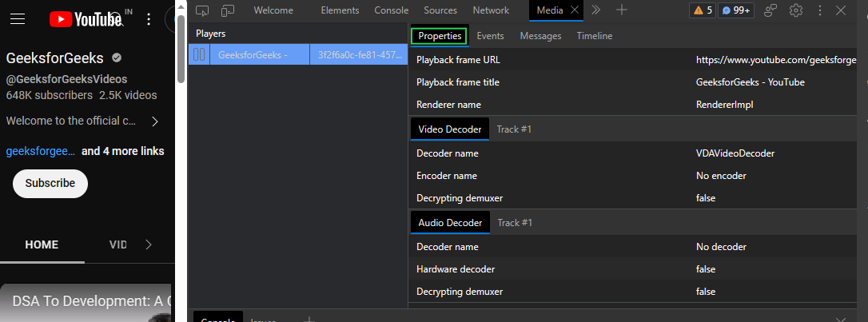Click player ID 3f2f6a0c-fe81-457
868x322 pixels.
click(359, 54)
